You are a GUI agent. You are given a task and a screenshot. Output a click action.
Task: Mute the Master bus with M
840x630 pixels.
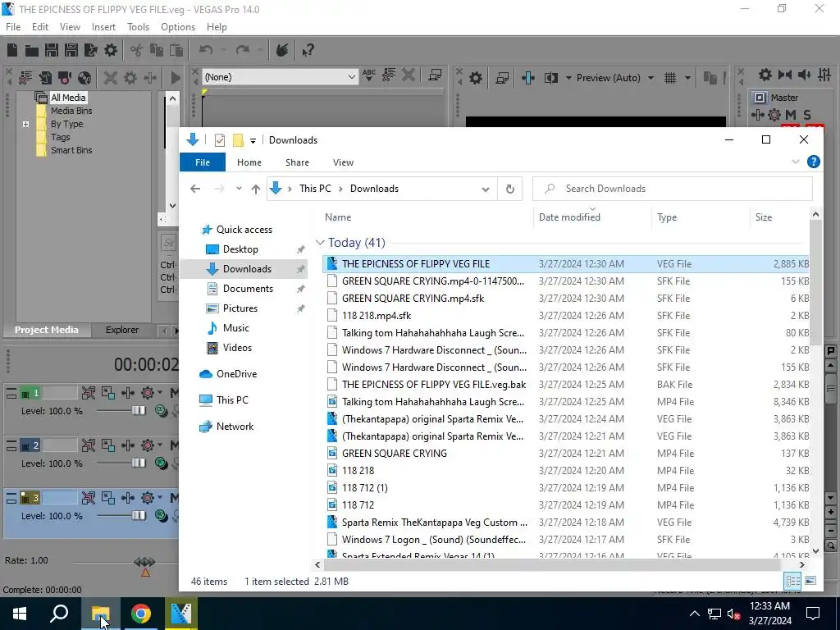pyautogui.click(x=791, y=115)
